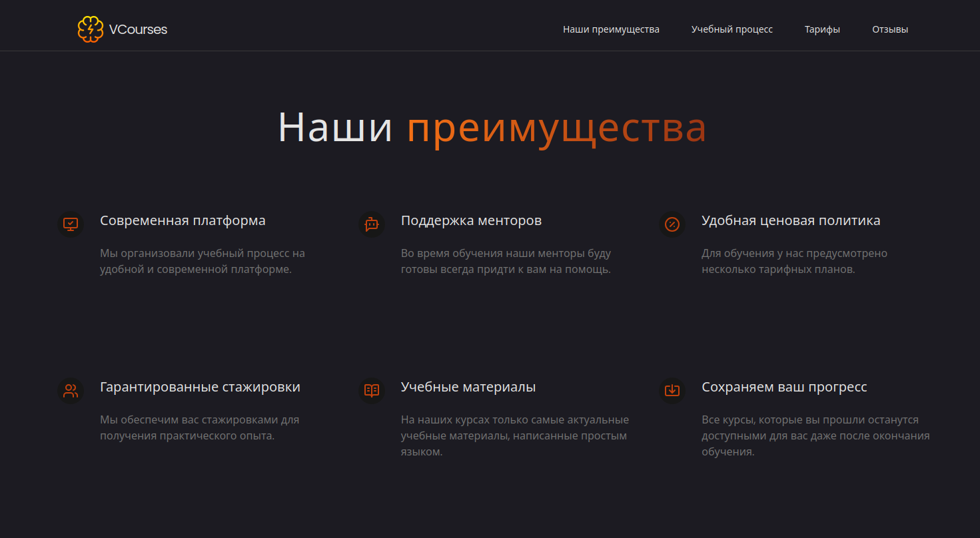Viewport: 980px width, 538px height.
Task: Select the Учебные материалы heading
Action: (x=468, y=387)
